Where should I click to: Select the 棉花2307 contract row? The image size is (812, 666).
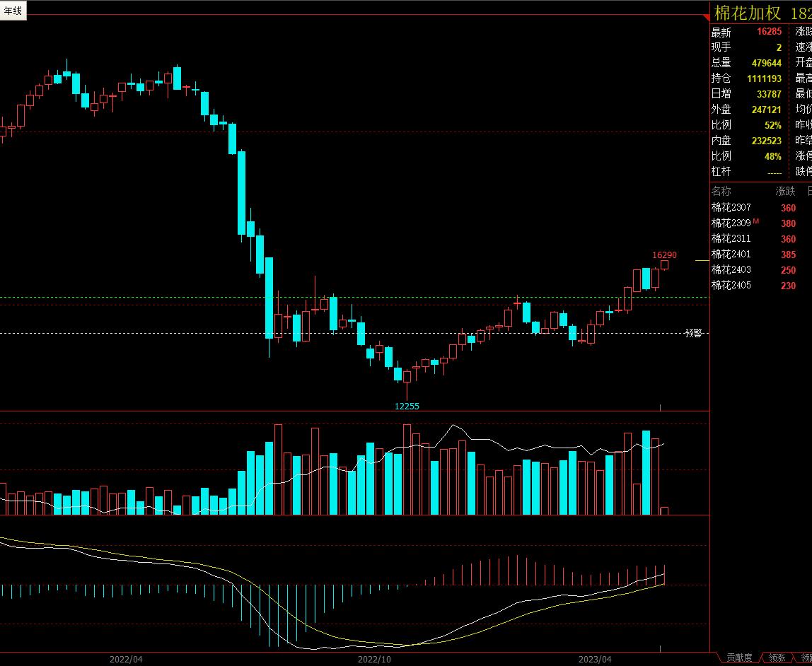760,208
